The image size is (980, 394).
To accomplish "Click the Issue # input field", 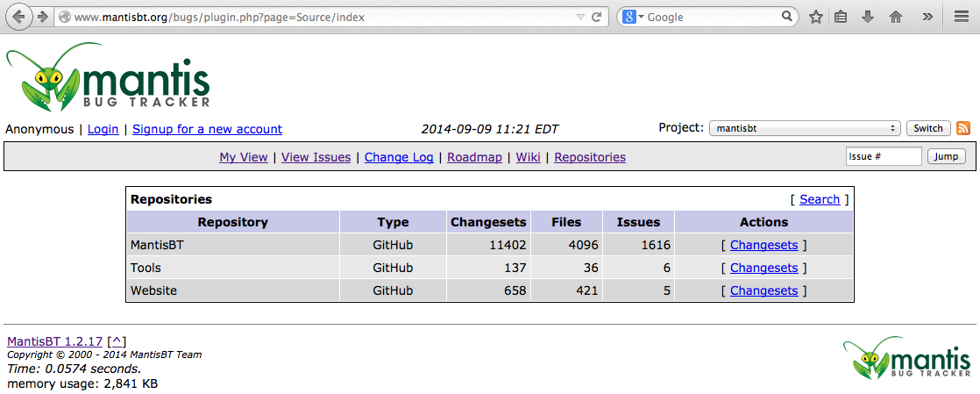I will point(883,156).
